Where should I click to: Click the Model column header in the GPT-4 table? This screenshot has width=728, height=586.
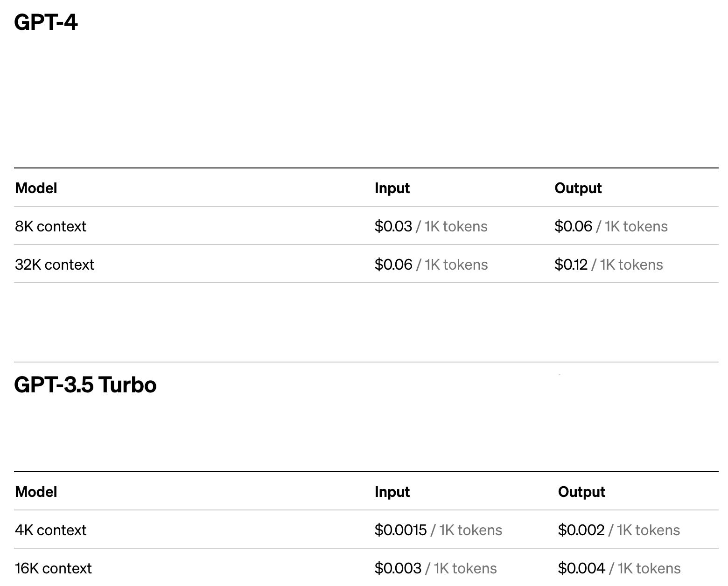[x=36, y=188]
